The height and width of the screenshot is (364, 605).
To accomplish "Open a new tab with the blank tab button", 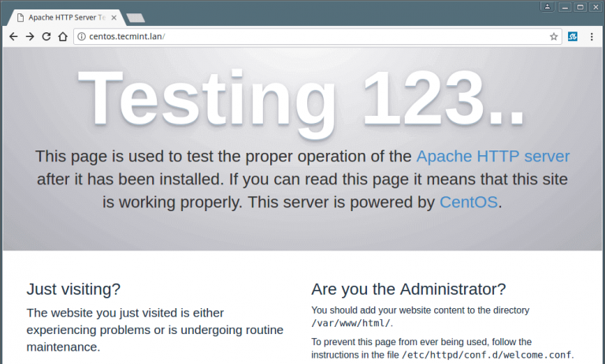I will point(135,18).
